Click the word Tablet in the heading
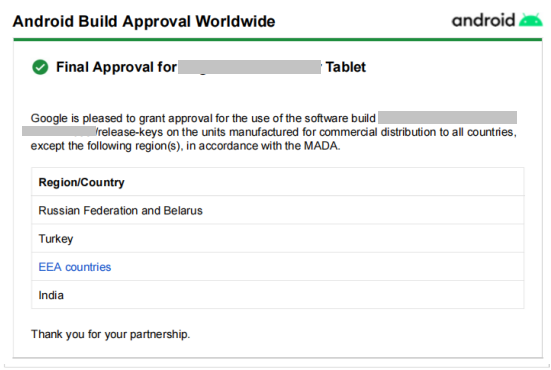This screenshot has width=551, height=370. click(x=345, y=67)
